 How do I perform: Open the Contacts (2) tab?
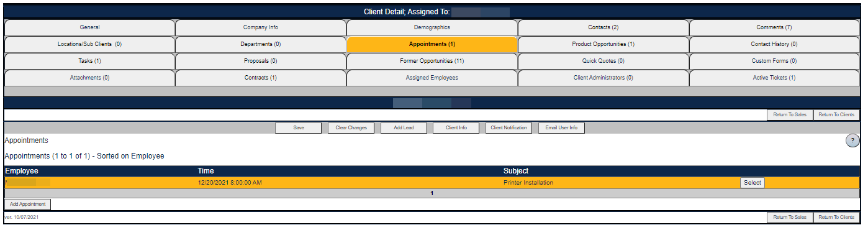pos(604,27)
